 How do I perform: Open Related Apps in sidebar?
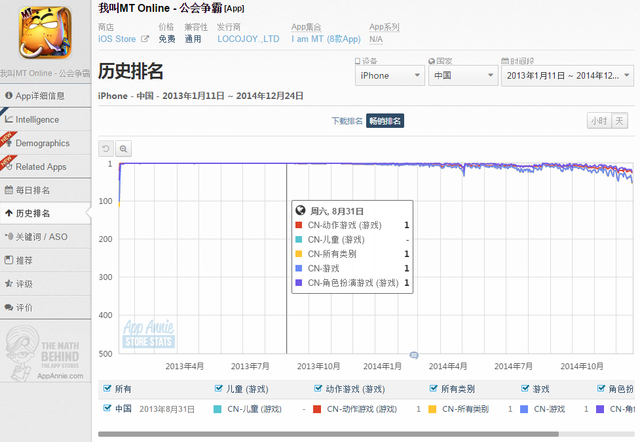pyautogui.click(x=45, y=167)
